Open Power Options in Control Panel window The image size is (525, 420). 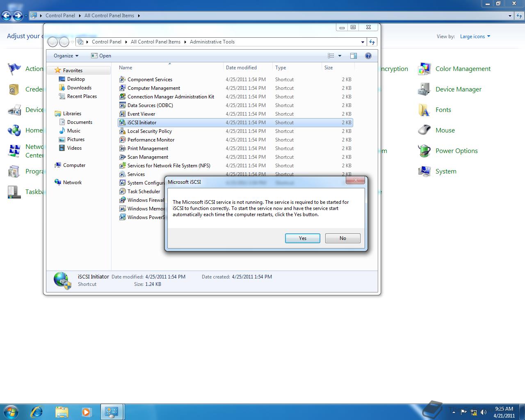tap(457, 151)
